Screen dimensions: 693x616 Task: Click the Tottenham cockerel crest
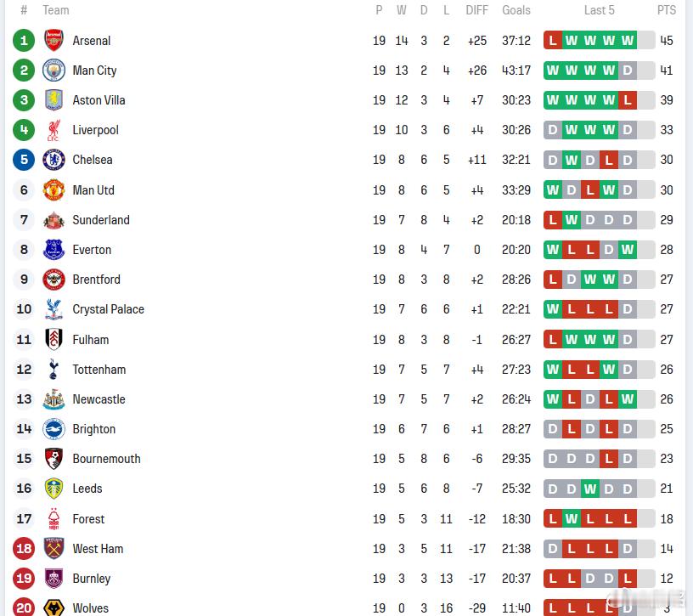coord(54,370)
